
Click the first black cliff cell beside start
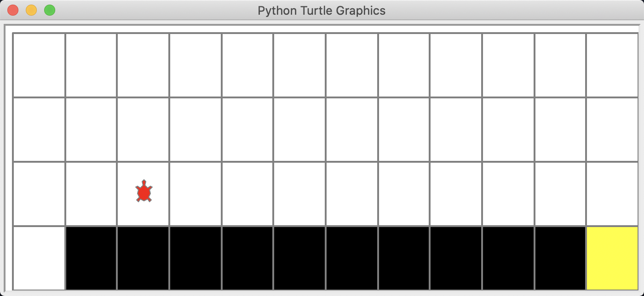[x=91, y=258]
